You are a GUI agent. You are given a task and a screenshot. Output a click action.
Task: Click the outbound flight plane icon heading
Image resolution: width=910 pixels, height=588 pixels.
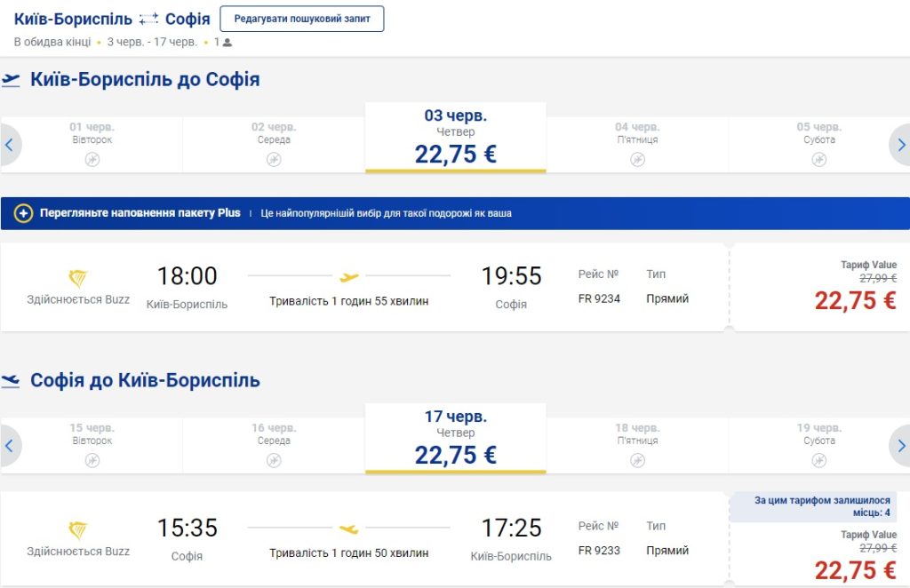click(12, 80)
